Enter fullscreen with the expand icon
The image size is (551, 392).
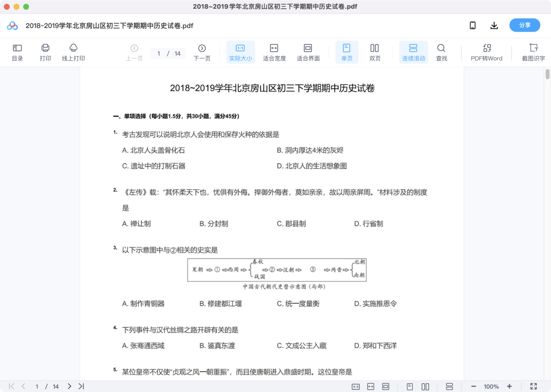(x=534, y=386)
